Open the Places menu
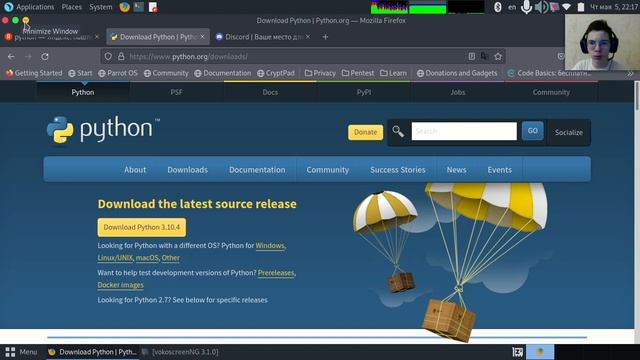Image resolution: width=640 pixels, height=360 pixels. coord(71,7)
